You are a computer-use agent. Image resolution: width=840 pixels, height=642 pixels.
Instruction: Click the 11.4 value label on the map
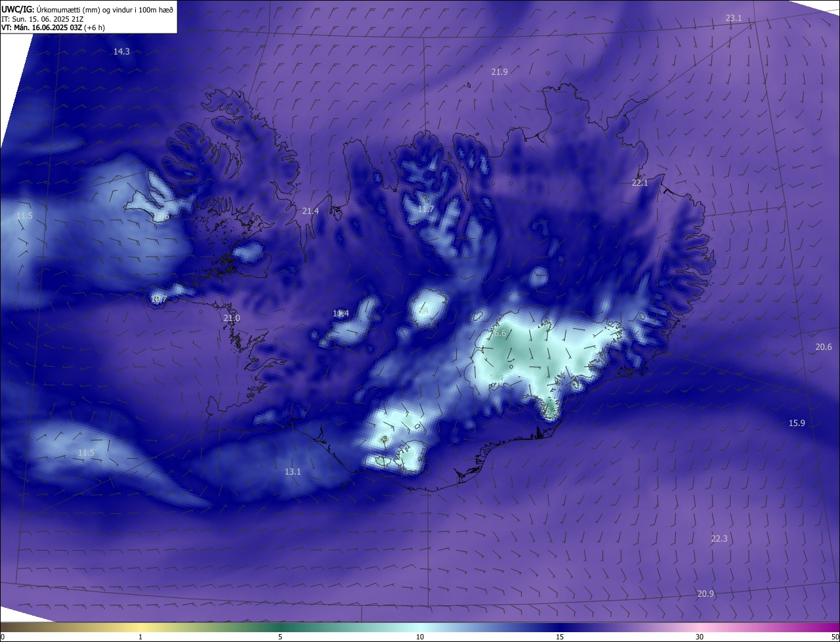click(341, 314)
